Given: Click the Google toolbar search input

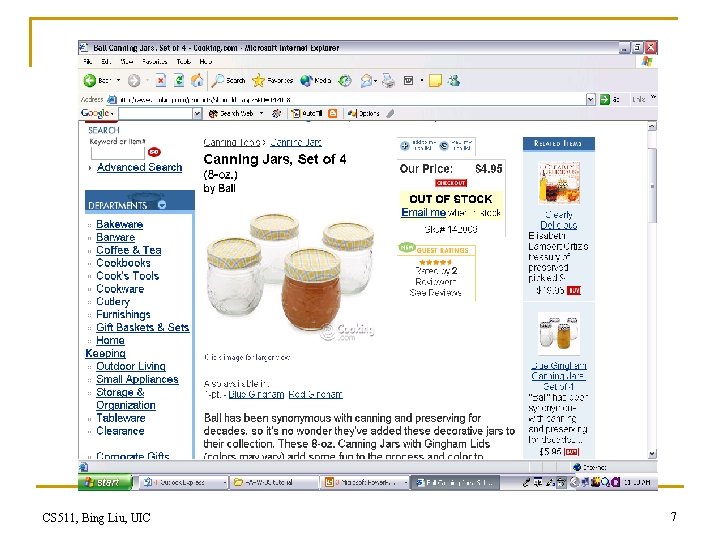Looking at the screenshot, I should pyautogui.click(x=156, y=113).
